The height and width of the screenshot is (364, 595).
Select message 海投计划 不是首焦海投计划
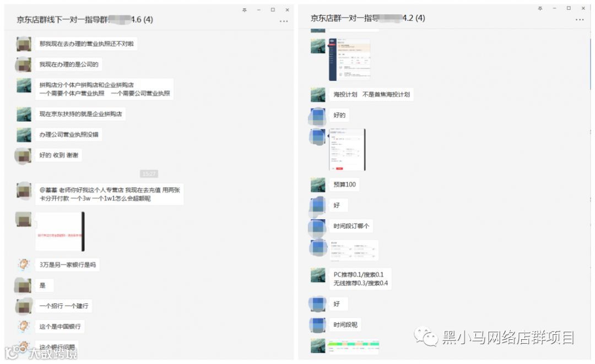click(371, 94)
